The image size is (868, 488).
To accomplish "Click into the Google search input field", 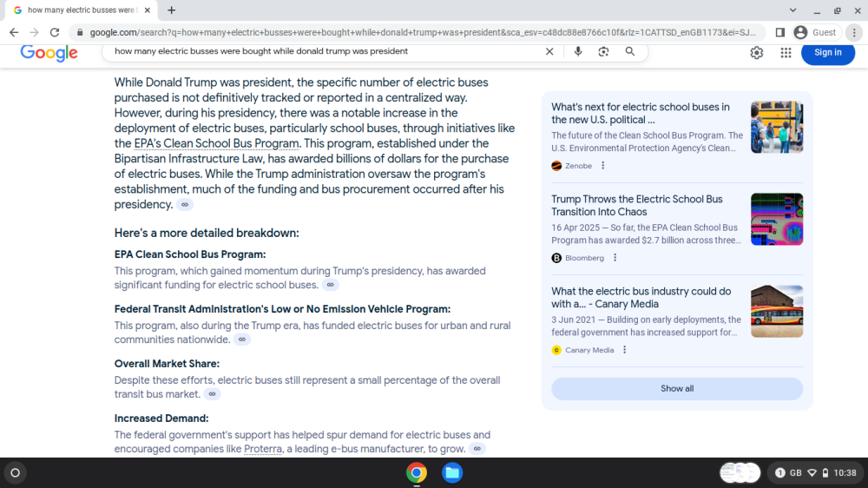I will pyautogui.click(x=326, y=51).
